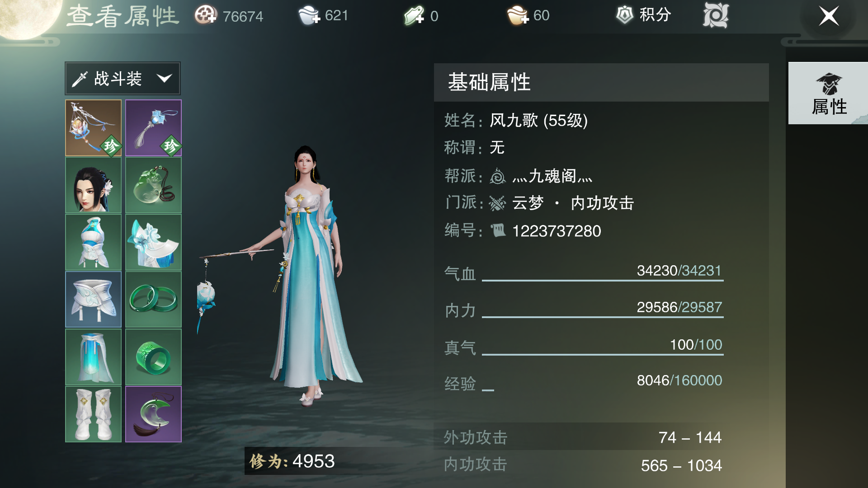This screenshot has height=488, width=868.
Task: Open the character hairstyle slot
Action: coord(94,185)
